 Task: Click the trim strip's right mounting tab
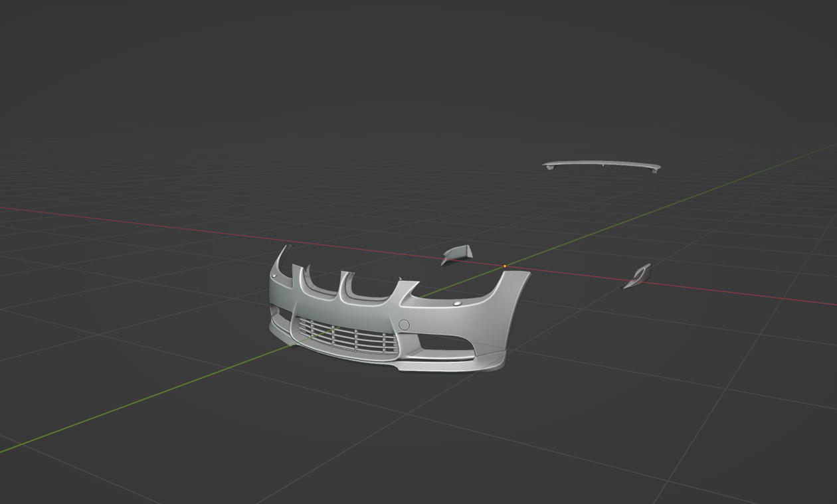[655, 170]
